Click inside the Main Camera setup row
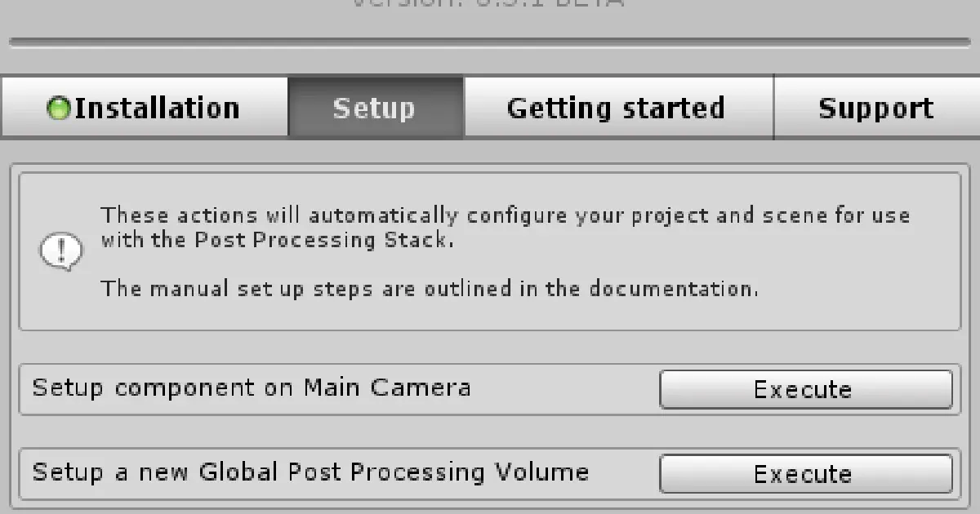The height and width of the screenshot is (514, 980). point(327,389)
